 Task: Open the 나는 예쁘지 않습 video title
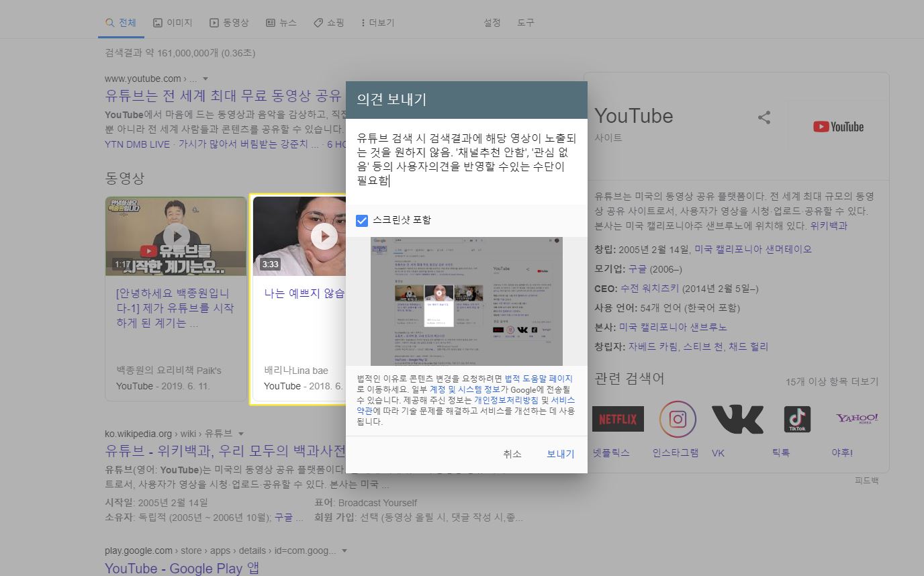pos(304,293)
